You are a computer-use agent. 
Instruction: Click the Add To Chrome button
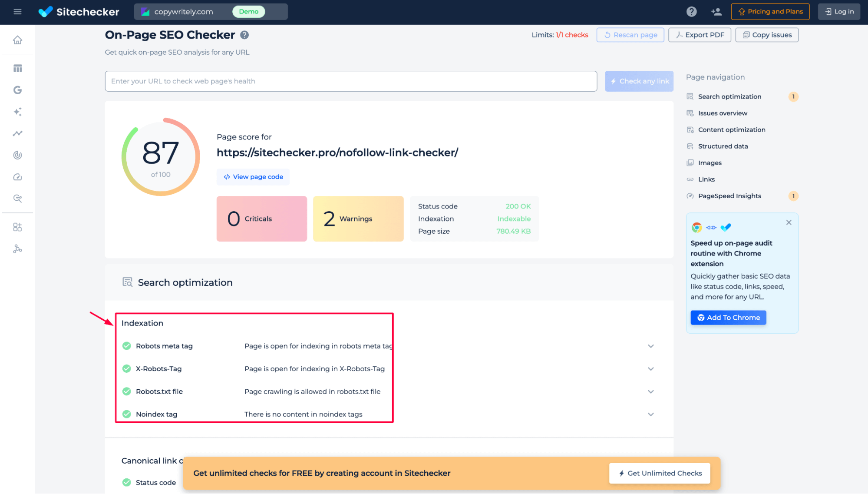pyautogui.click(x=728, y=317)
